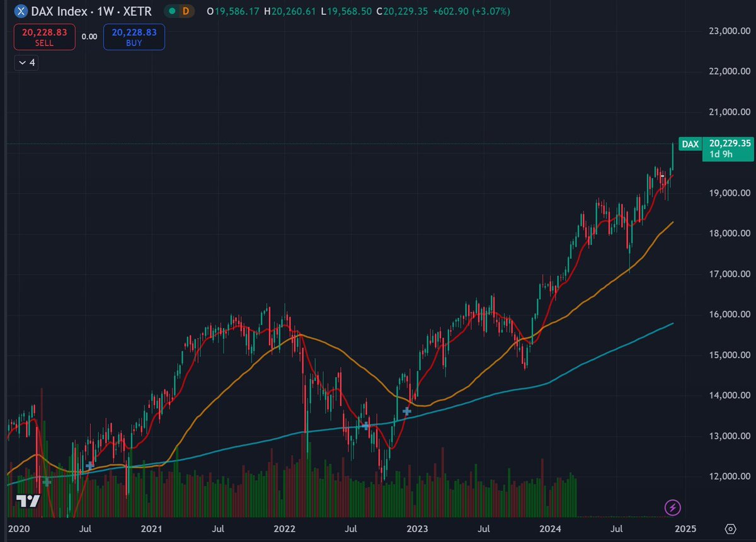Image resolution: width=756 pixels, height=542 pixels.
Task: Click the 0.00 spread value between Sell and Buy
Action: pos(89,37)
